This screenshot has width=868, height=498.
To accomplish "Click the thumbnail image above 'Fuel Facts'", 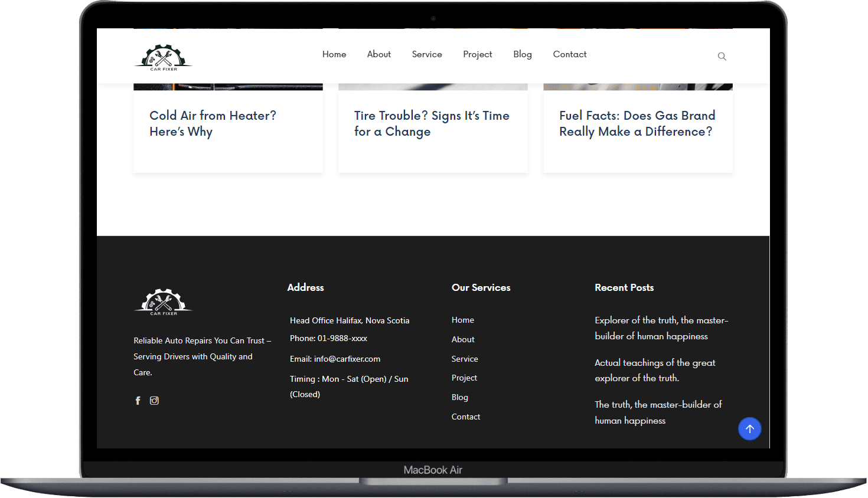I will tap(638, 87).
